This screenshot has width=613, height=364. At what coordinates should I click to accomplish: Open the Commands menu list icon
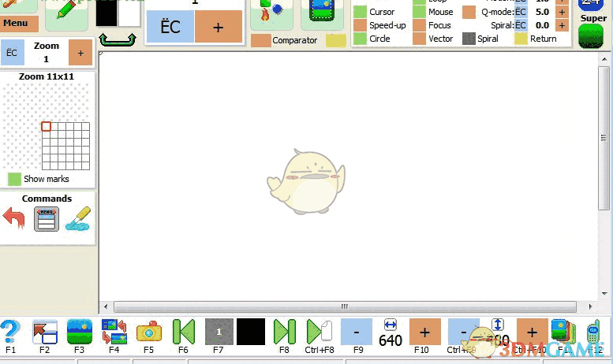tap(47, 219)
